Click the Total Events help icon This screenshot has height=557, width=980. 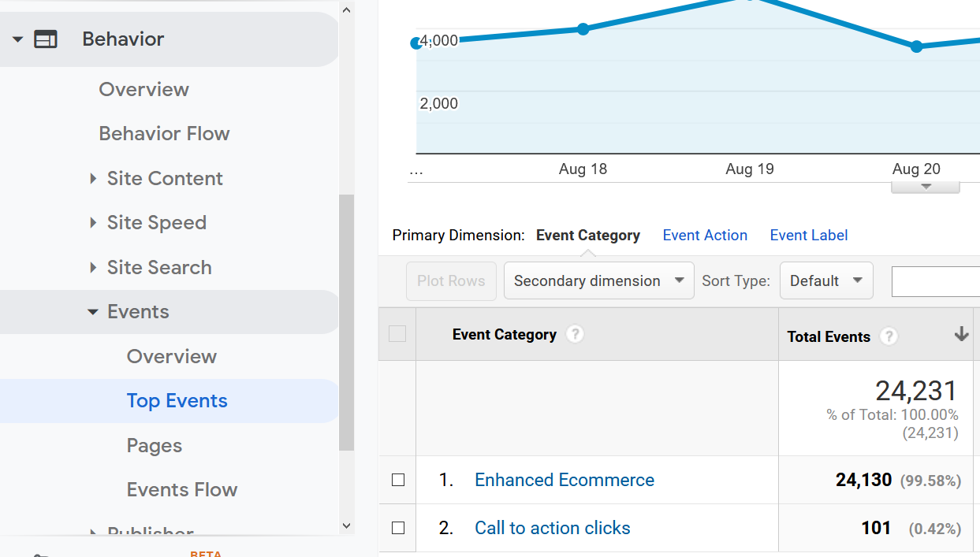pyautogui.click(x=889, y=336)
